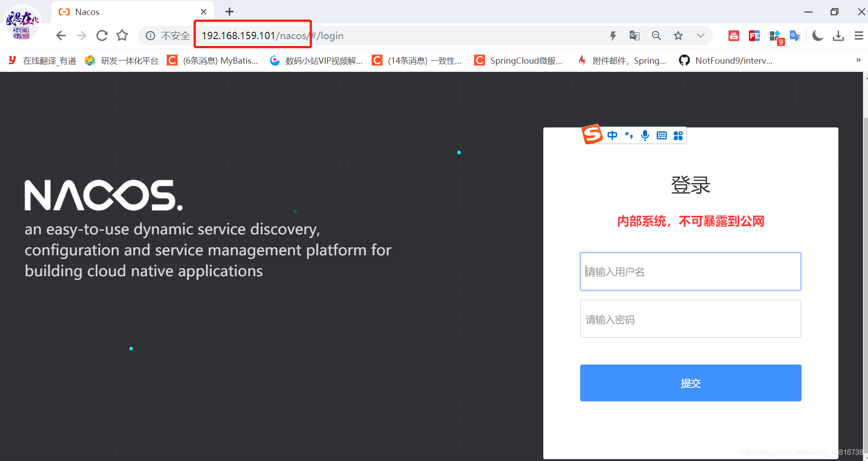
Task: Click the Sogou voice input microphone
Action: point(645,135)
